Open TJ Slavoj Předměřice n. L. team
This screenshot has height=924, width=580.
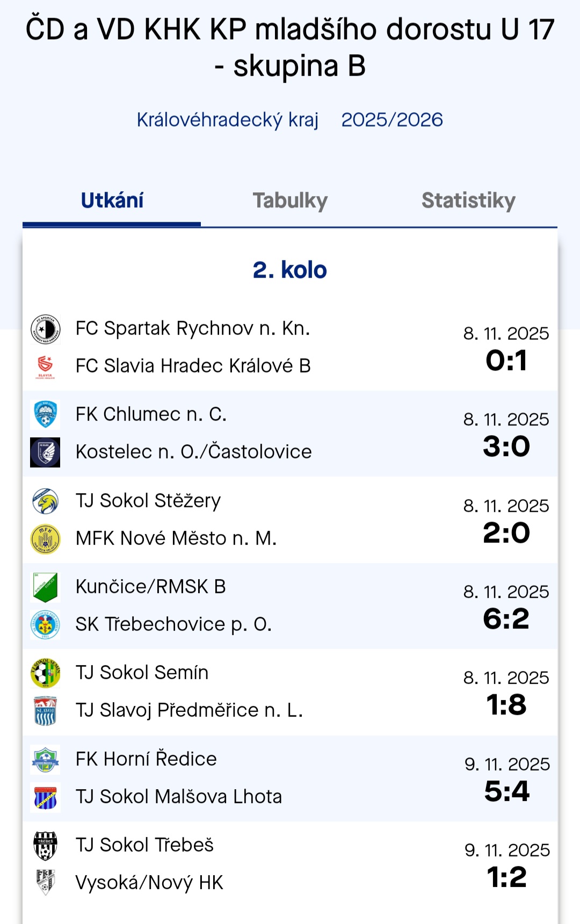point(189,711)
